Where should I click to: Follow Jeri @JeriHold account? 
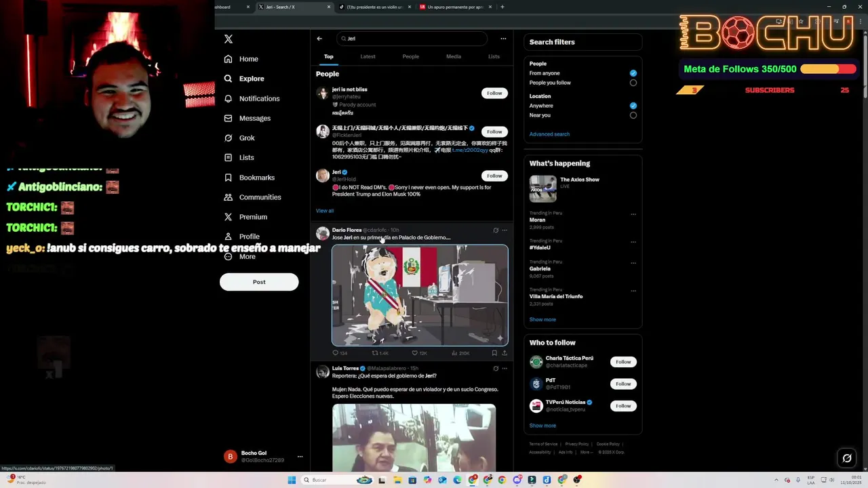[x=494, y=176]
